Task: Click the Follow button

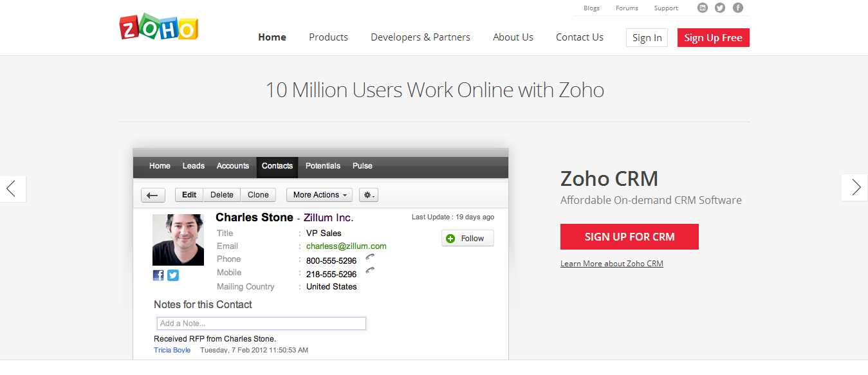Action: pos(468,238)
